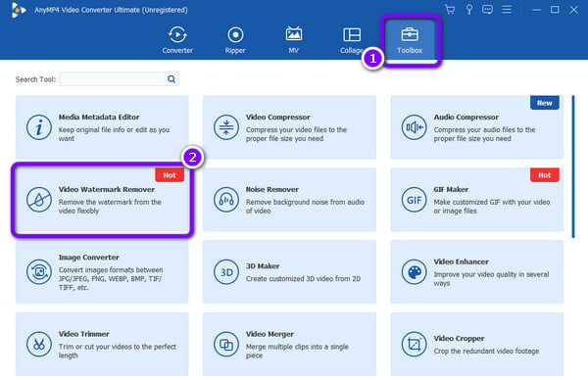Viewport: 588px width, 380px height.
Task: Launch the GIF Maker tool
Action: (x=477, y=200)
